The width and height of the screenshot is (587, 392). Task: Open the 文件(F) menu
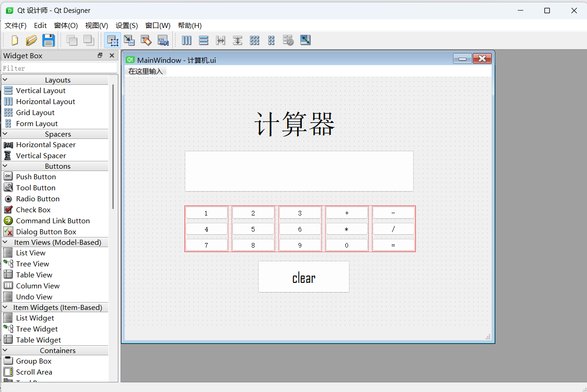(16, 26)
